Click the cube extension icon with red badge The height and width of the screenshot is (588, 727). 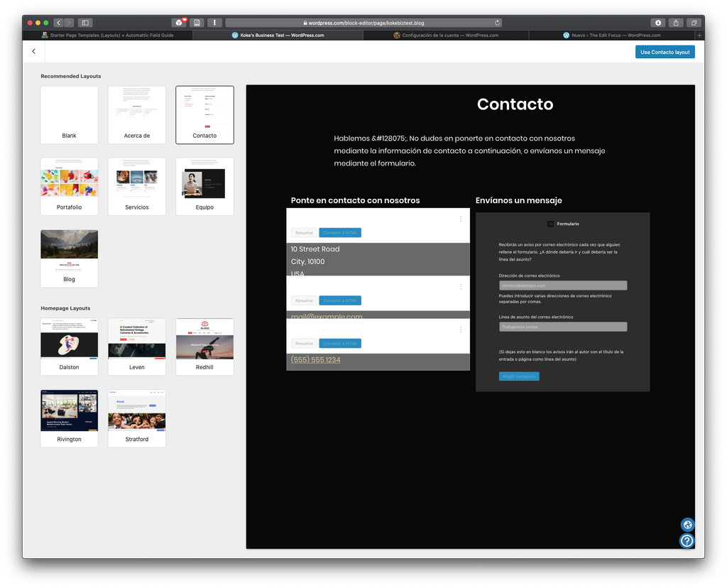[x=178, y=22]
